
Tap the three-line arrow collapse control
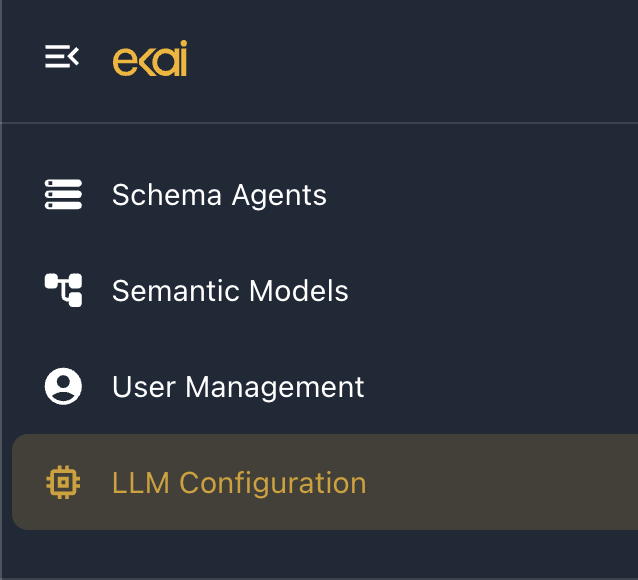tap(62, 57)
